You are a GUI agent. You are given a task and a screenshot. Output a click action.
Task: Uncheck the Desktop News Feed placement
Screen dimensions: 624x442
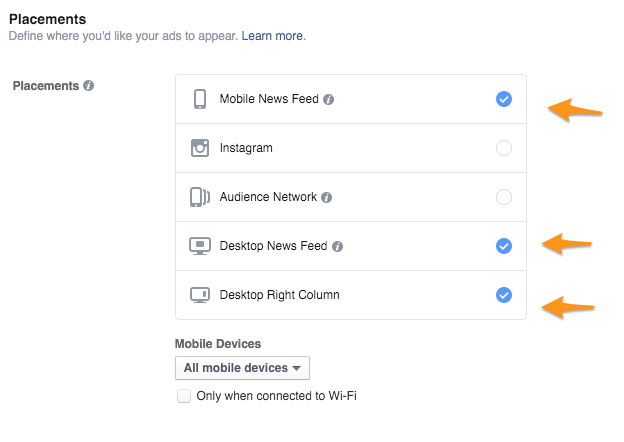(504, 246)
